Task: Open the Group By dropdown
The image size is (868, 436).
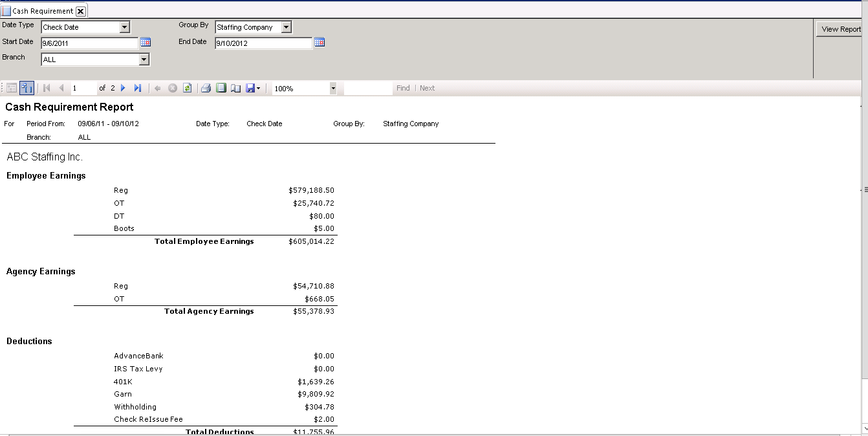Action: [287, 27]
